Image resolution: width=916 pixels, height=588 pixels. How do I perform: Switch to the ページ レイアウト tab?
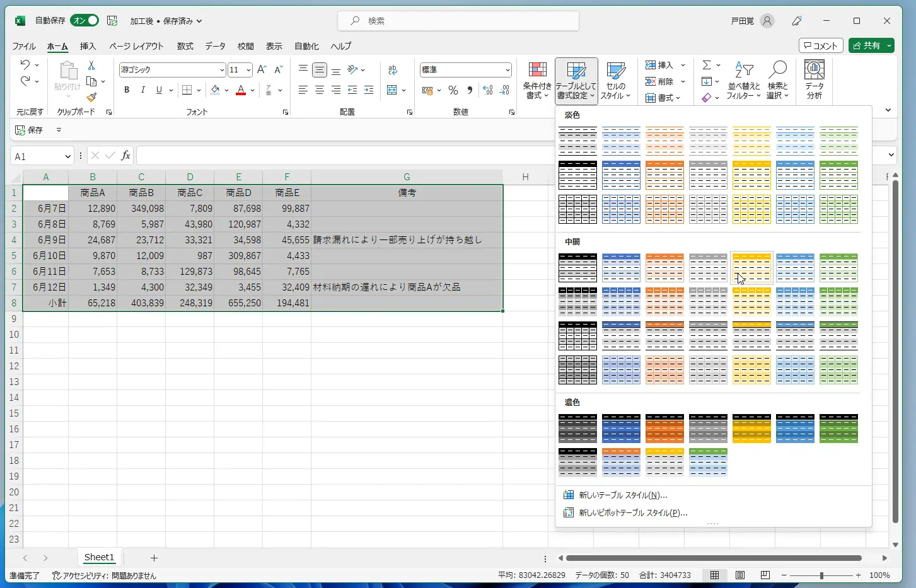click(136, 46)
